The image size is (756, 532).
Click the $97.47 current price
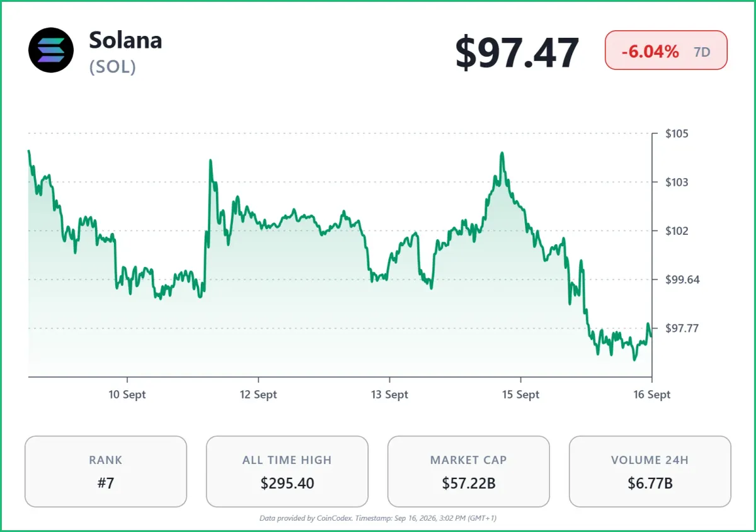(517, 53)
